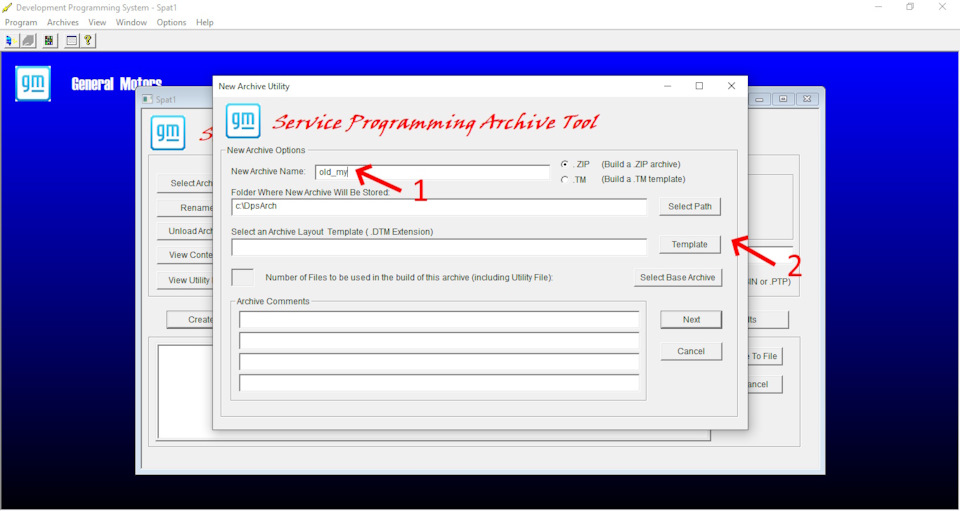The image size is (960, 511).
Task: Click the fourth Archive Comments line
Action: (439, 382)
